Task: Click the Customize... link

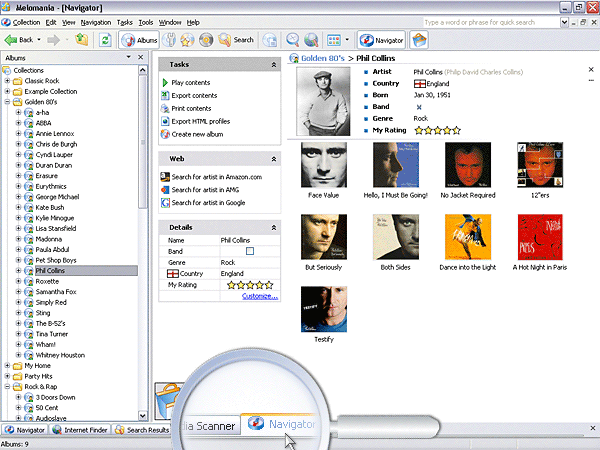Action: click(259, 296)
